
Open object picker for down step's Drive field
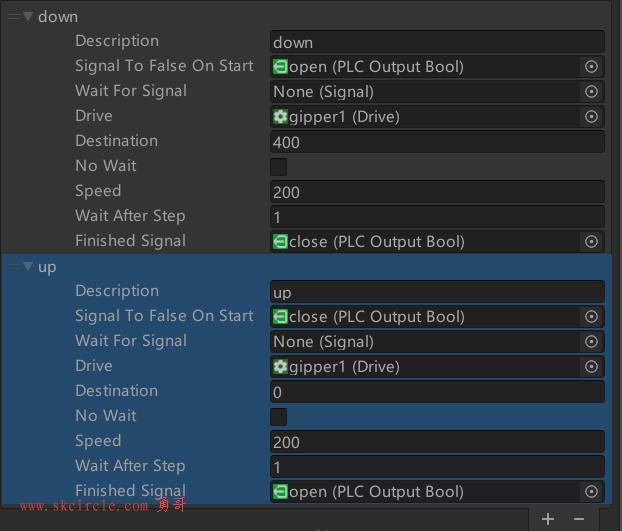[591, 117]
